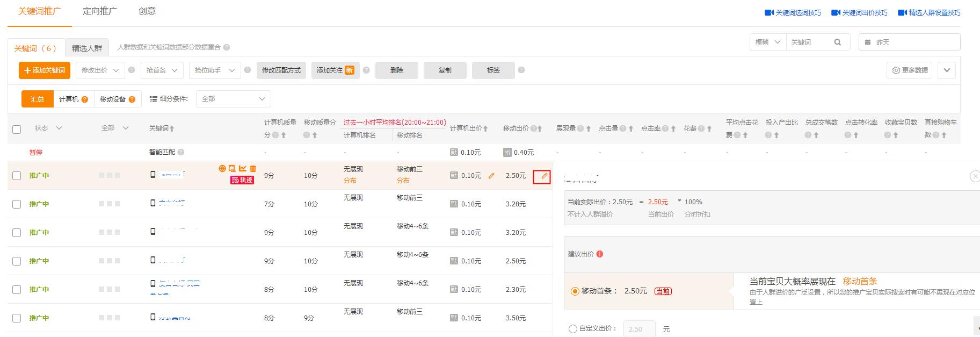The image size is (980, 337).
Task: Click the red 轨迹 badge
Action: tap(242, 180)
